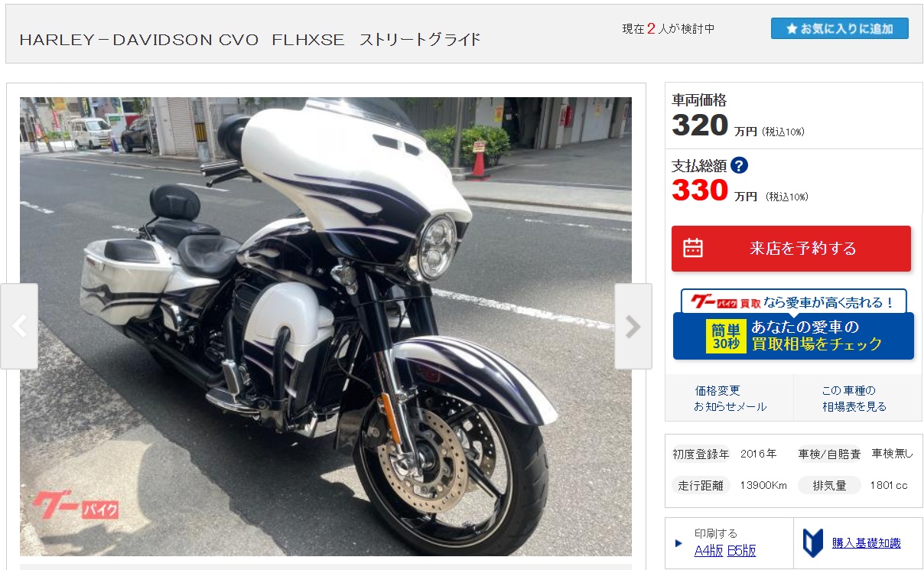Click the calendar icon on reservation button
924x570 pixels.
(x=693, y=248)
